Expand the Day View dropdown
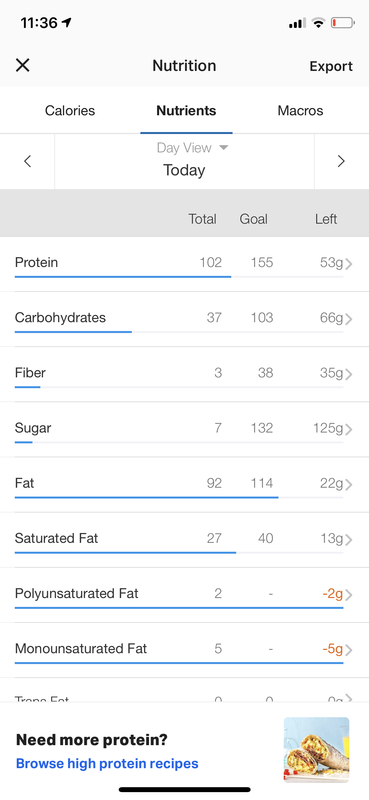 tap(192, 148)
